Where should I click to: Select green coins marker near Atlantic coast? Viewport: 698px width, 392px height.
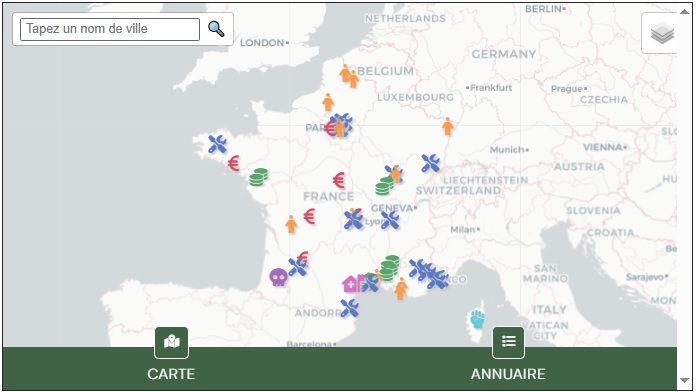tap(258, 177)
